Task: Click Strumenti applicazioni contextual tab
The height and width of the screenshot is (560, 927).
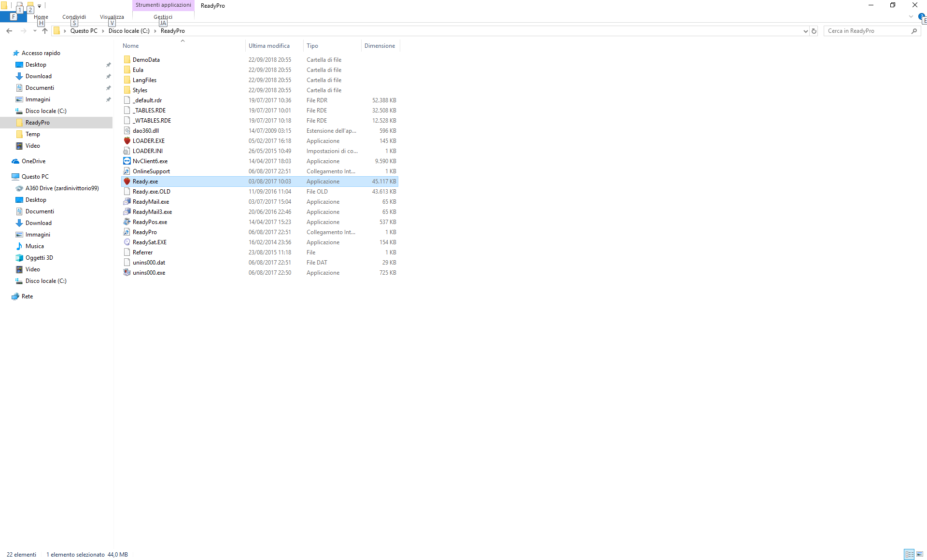Action: (x=163, y=5)
